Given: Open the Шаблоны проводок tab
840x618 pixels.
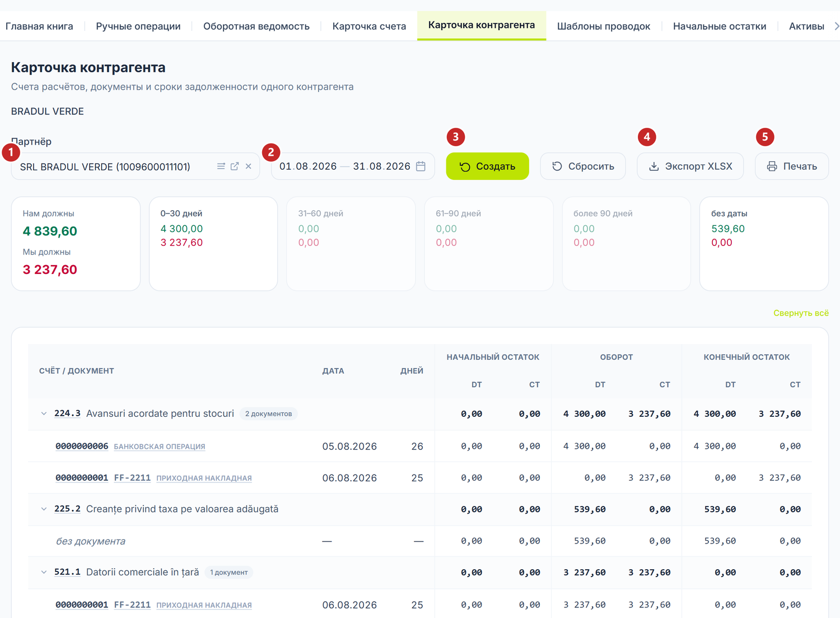Looking at the screenshot, I should click(604, 26).
